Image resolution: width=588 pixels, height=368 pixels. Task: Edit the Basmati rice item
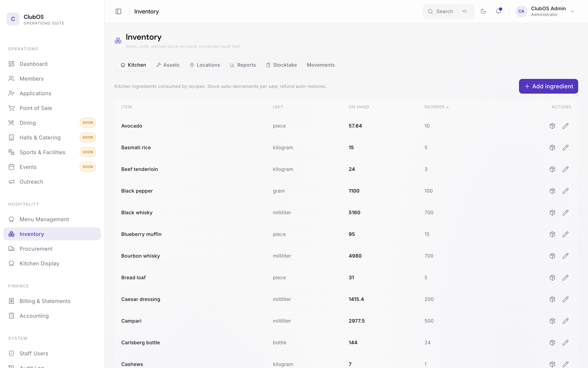[x=565, y=147]
